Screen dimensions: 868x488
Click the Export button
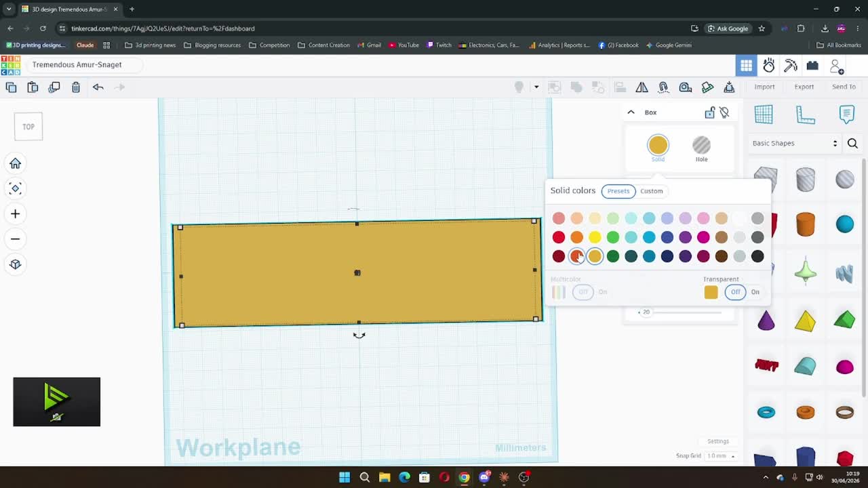(x=804, y=87)
